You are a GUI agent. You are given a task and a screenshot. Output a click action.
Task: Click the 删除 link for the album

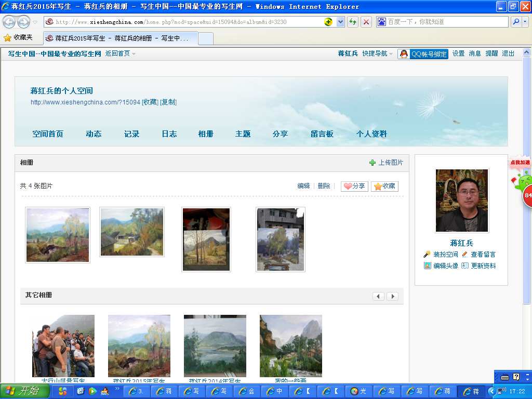tap(324, 186)
